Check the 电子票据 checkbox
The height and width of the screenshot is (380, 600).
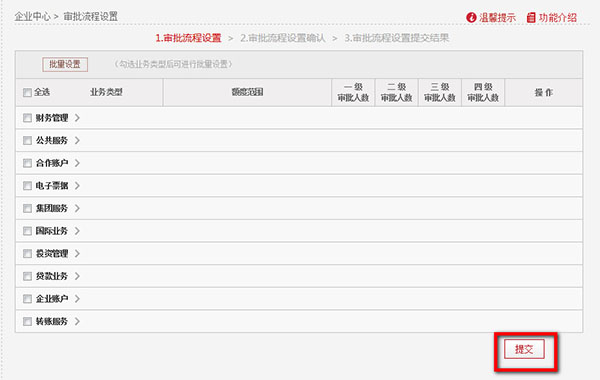tap(27, 186)
